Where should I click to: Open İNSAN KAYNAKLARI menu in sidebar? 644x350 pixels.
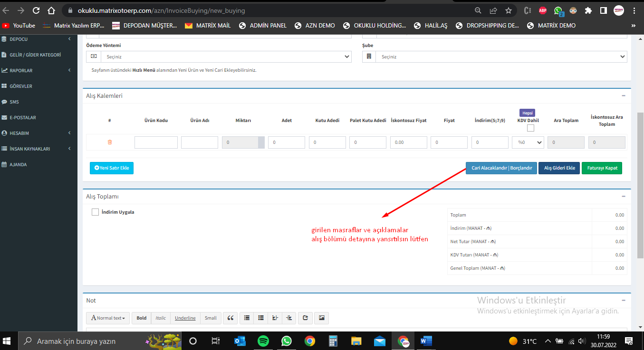tap(29, 149)
